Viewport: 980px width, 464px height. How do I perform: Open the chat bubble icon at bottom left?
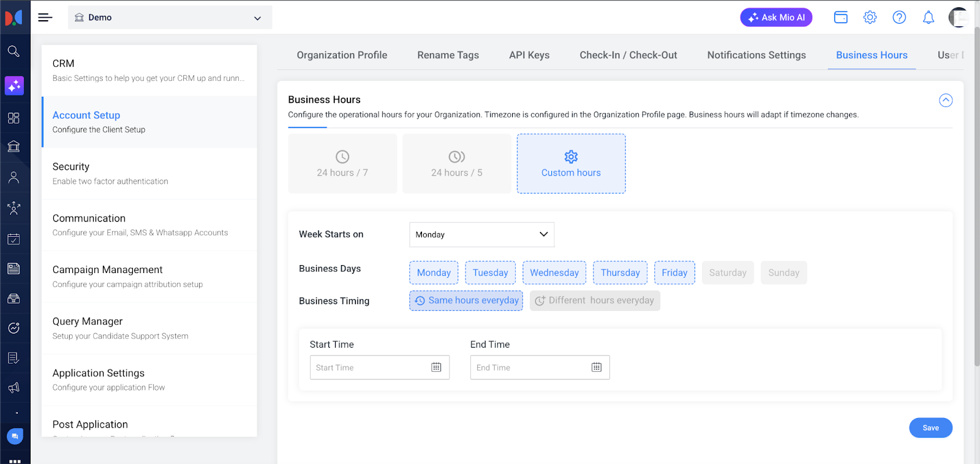click(x=15, y=436)
